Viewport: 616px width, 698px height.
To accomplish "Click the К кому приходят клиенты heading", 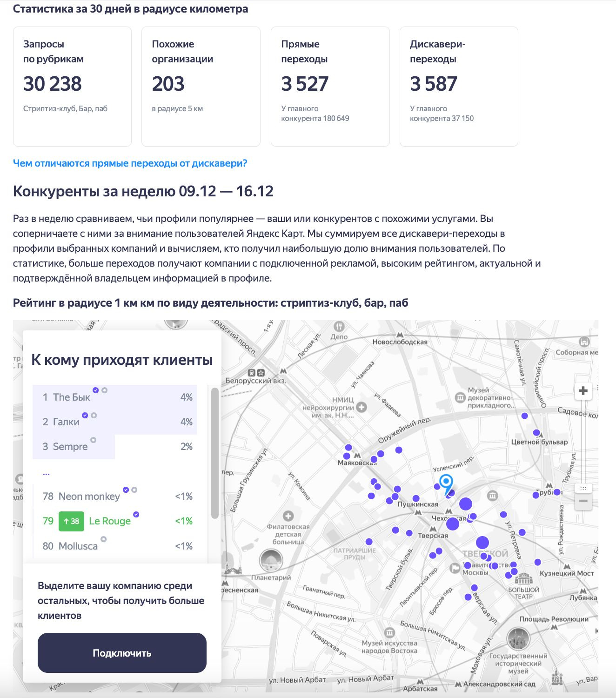I will 122,360.
